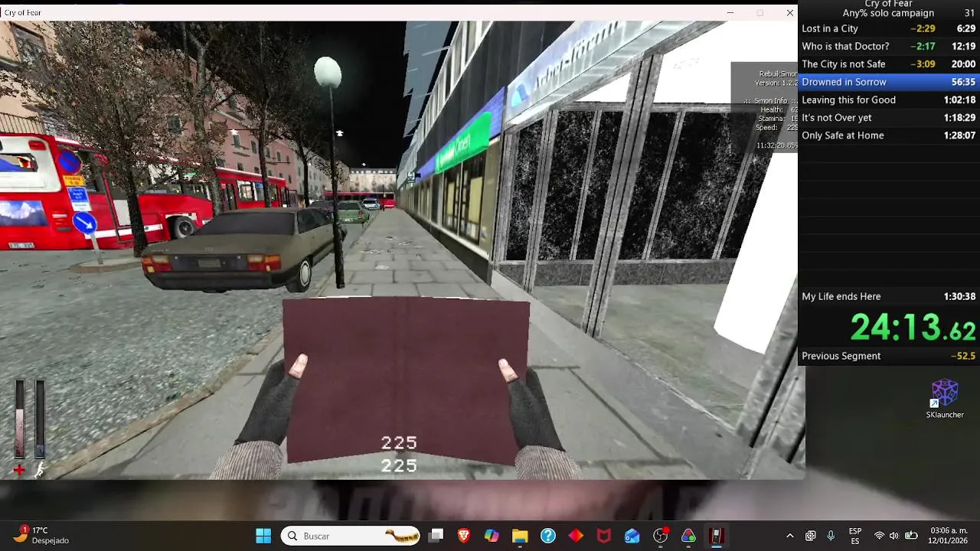
Task: Launch Brave browser from taskbar
Action: coord(464,536)
